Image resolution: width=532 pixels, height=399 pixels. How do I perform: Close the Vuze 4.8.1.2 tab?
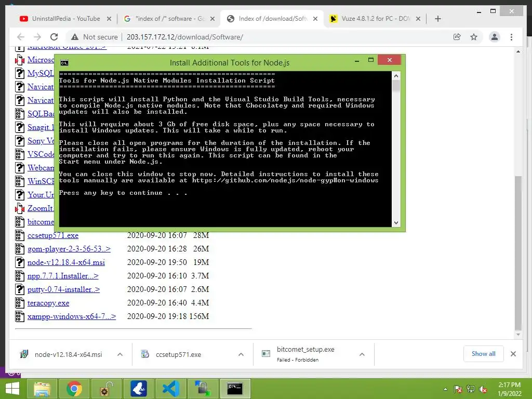418,19
